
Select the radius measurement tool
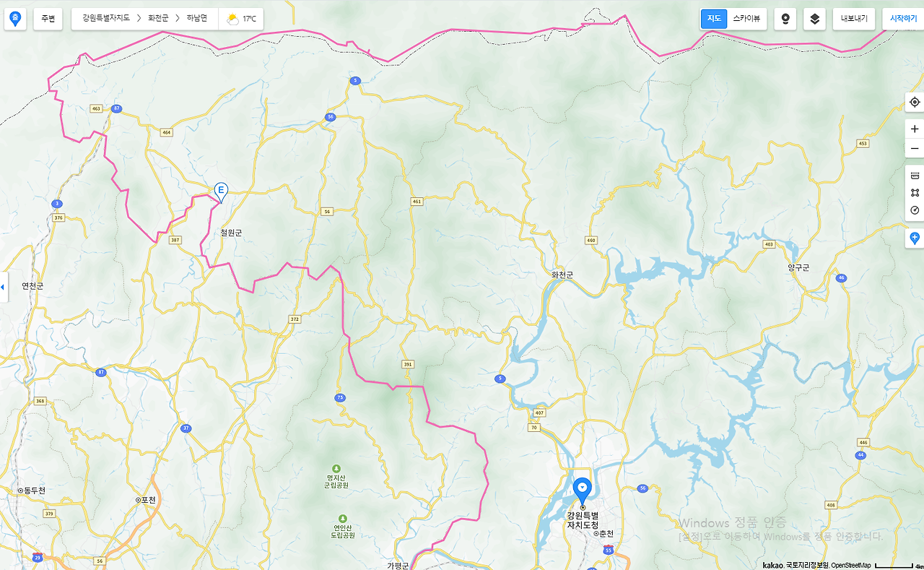point(915,210)
